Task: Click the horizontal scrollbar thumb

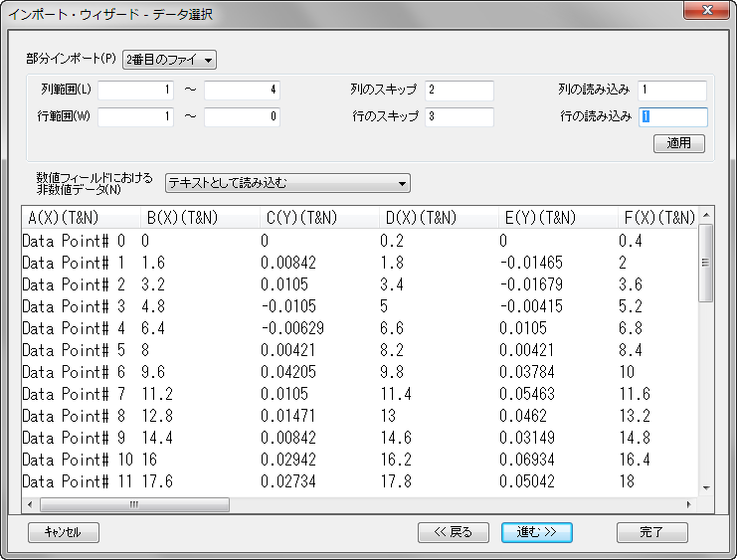Action: pyautogui.click(x=135, y=504)
